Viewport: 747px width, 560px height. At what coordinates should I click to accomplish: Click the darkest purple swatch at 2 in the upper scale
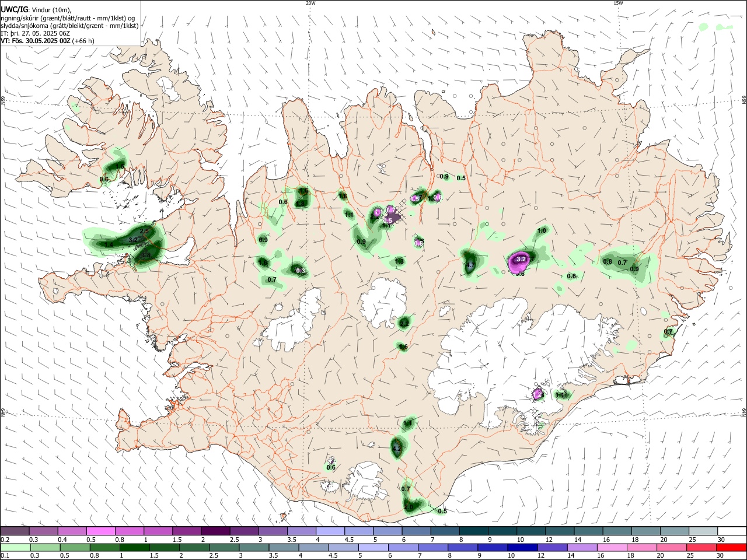click(x=215, y=531)
